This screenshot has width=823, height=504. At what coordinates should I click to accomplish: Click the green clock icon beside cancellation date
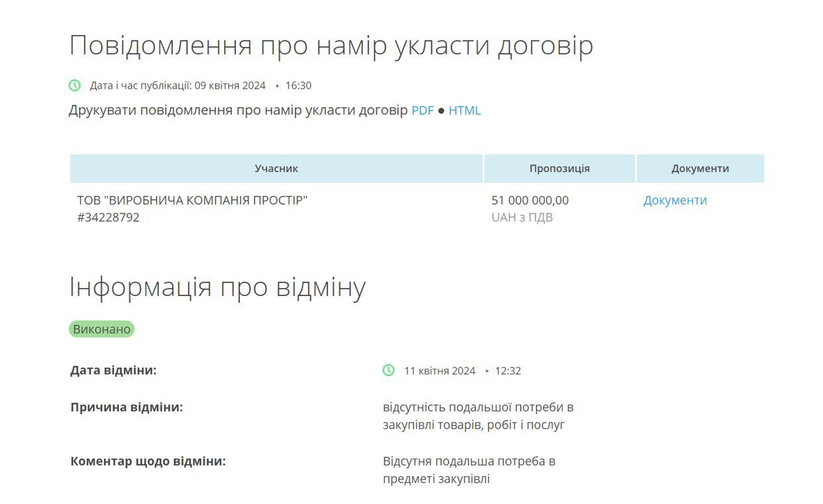pos(389,371)
